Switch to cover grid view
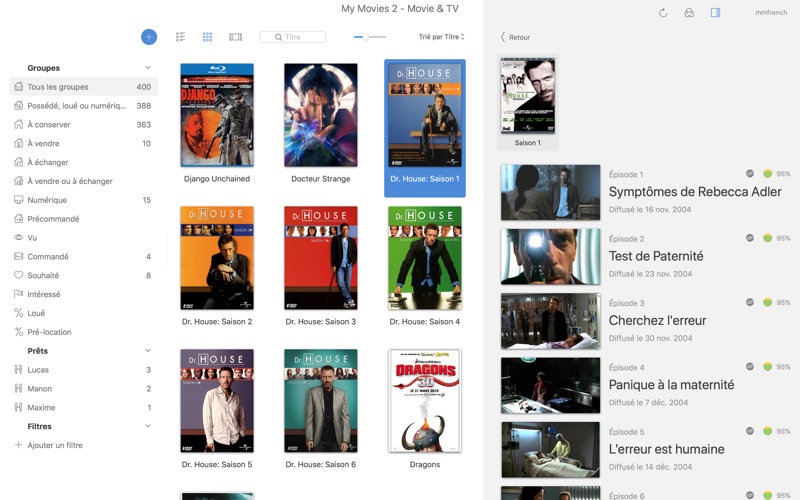Screen dimensions: 800x500 (x=207, y=37)
